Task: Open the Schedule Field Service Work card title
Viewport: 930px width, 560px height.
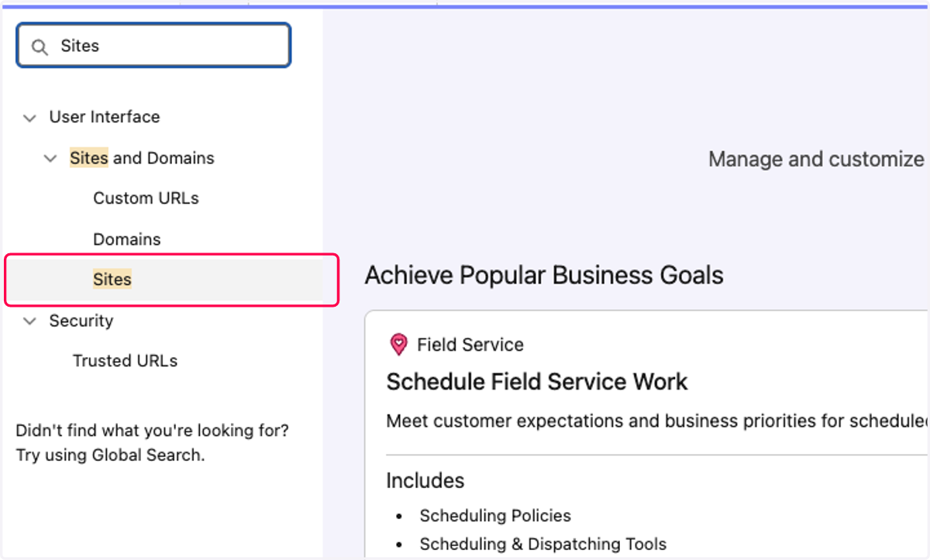Action: (x=537, y=382)
